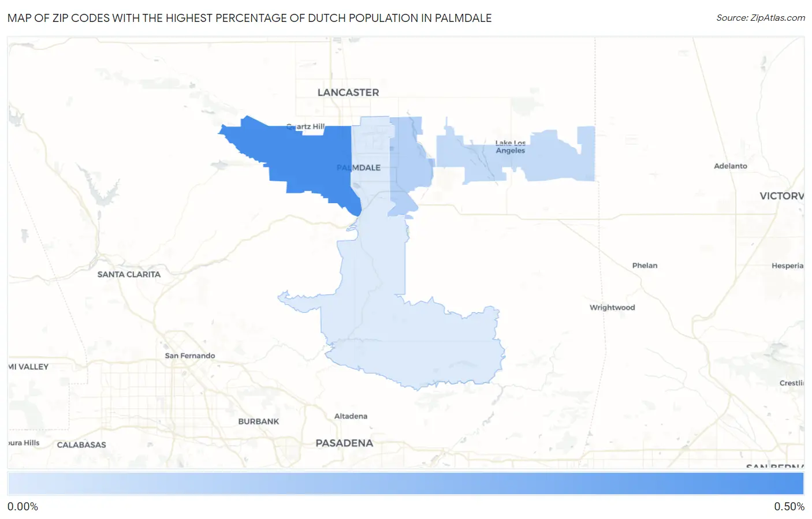Click the Source: ZipAtlas.com attribution
The height and width of the screenshot is (519, 812).
761,18
